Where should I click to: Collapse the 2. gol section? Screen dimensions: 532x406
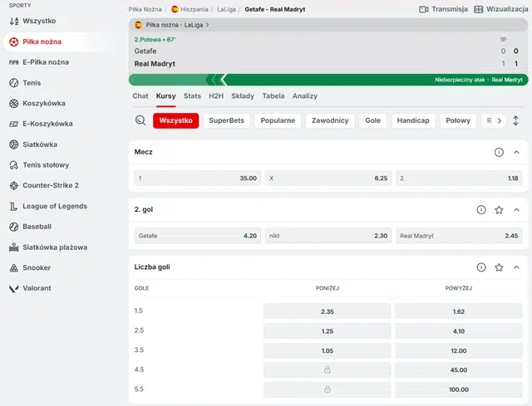click(516, 210)
